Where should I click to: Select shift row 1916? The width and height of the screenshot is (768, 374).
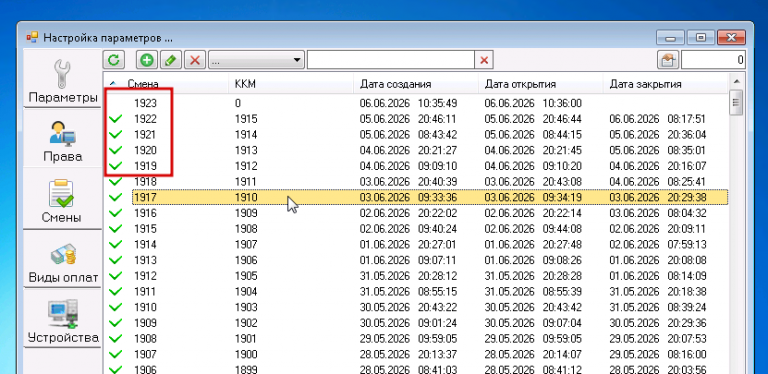point(416,213)
